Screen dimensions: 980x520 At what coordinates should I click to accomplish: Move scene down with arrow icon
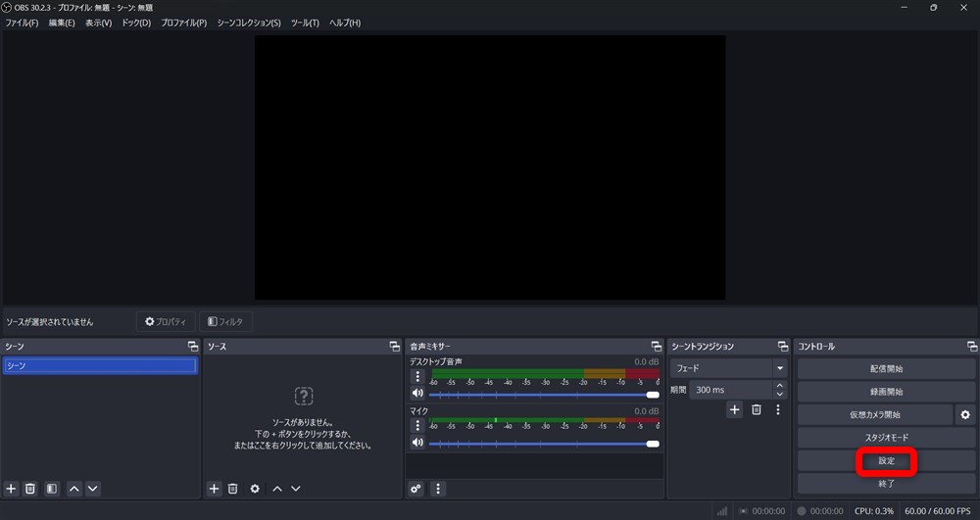pos(92,488)
